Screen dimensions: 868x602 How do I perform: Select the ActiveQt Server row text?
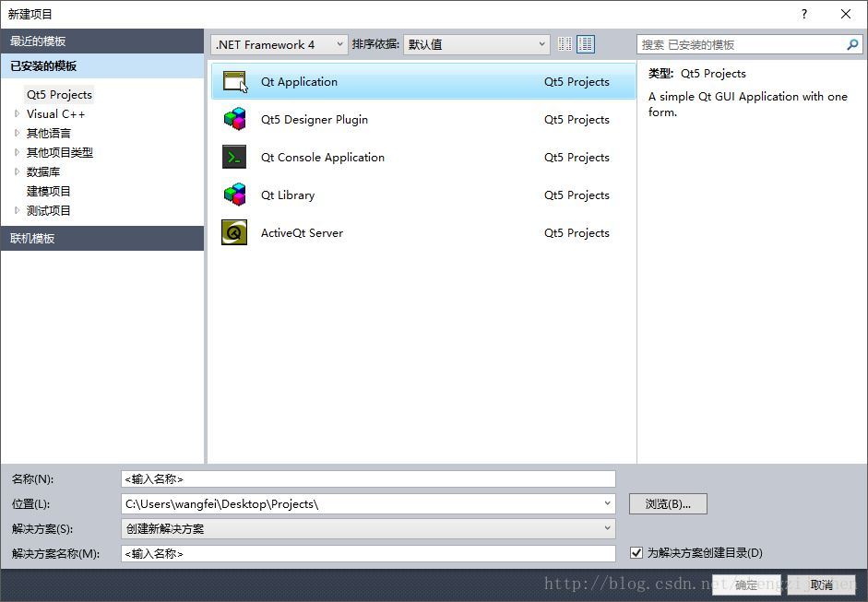click(302, 233)
